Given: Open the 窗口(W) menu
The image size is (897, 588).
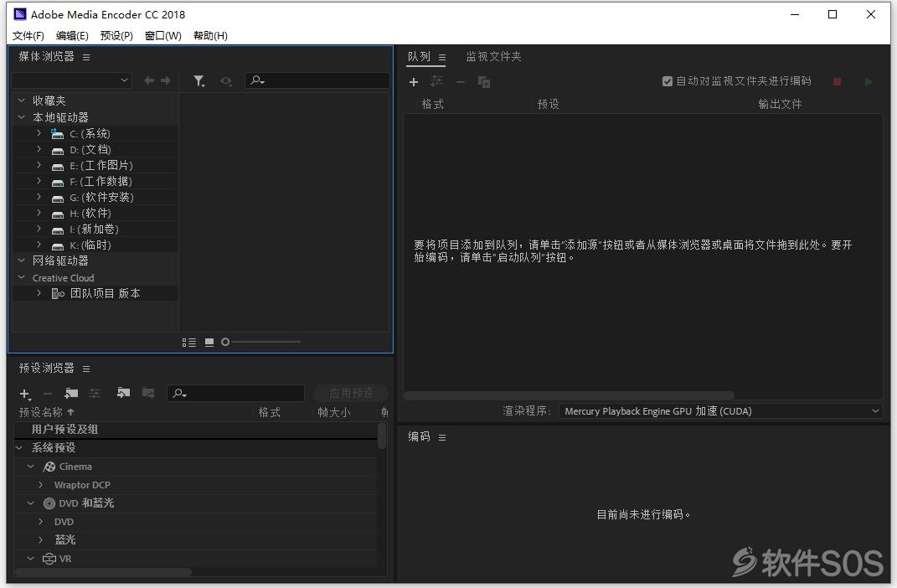Looking at the screenshot, I should 163,35.
